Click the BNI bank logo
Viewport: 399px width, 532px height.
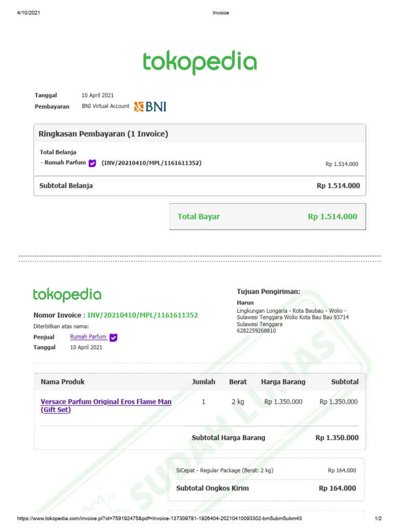click(x=150, y=107)
